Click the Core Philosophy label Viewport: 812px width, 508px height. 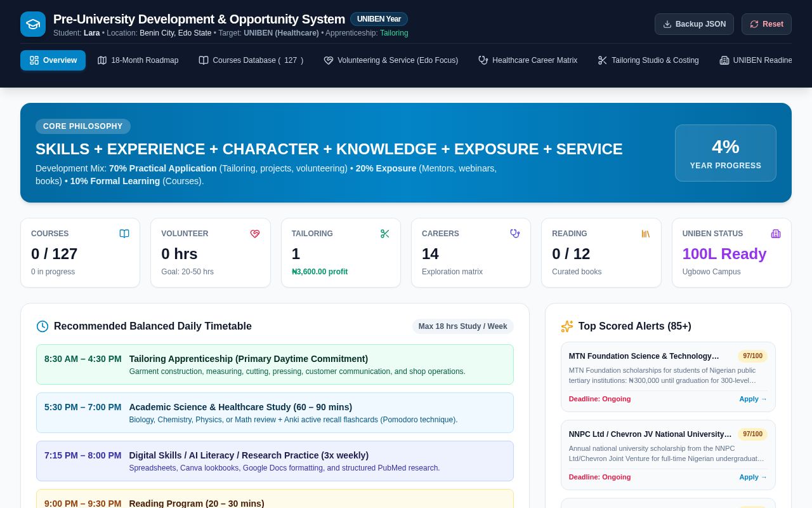[83, 126]
